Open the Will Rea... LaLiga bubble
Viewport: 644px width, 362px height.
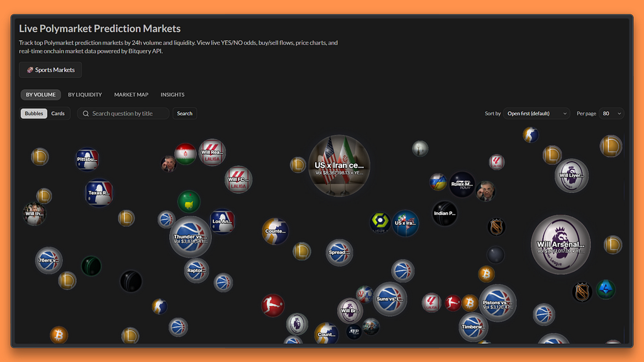(212, 153)
